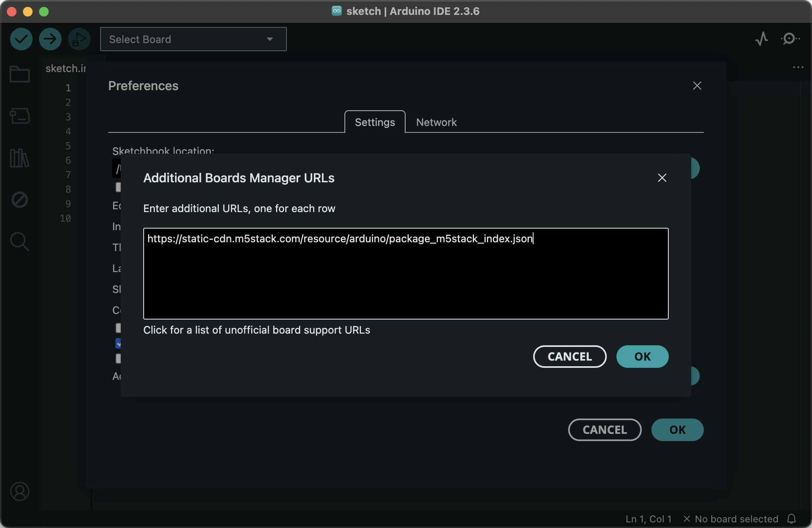The image size is (812, 528).
Task: Open the Serial Monitor
Action: pos(790,39)
